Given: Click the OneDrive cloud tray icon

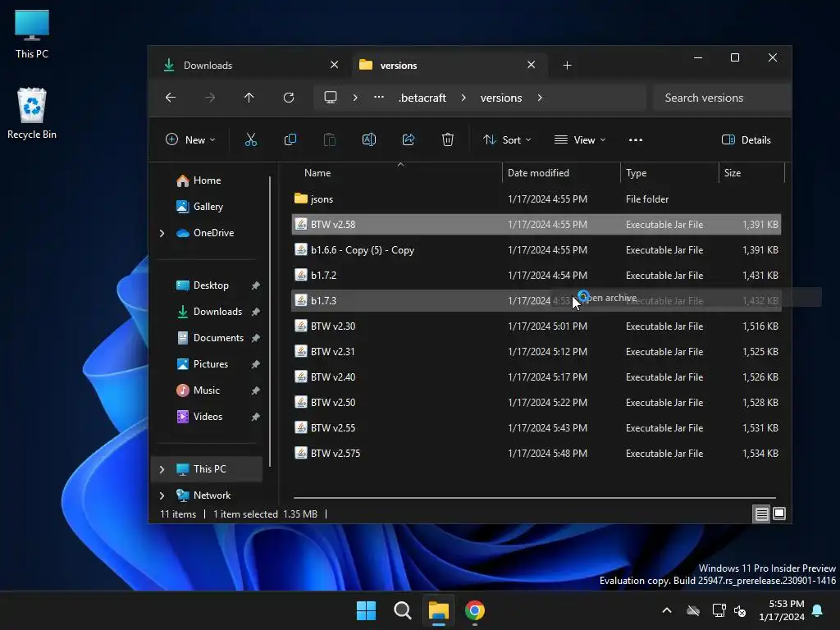Looking at the screenshot, I should (693, 610).
